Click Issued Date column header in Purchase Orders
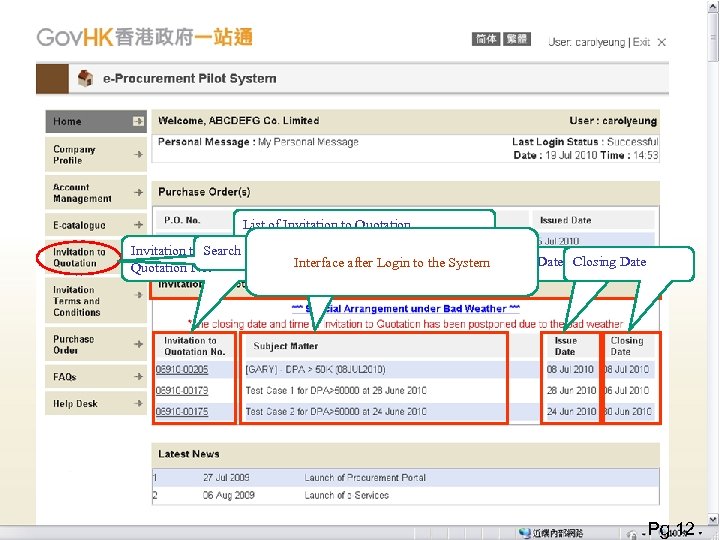The image size is (720, 540). pos(566,220)
